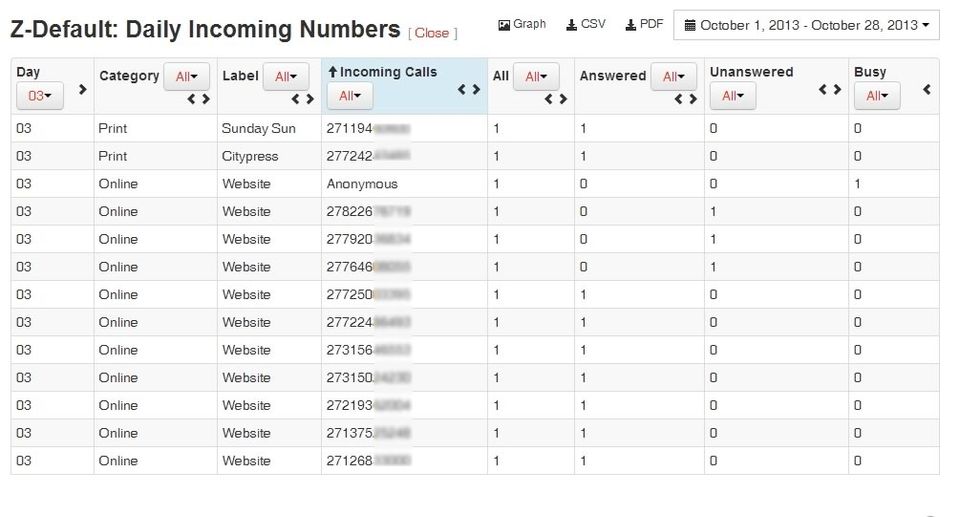This screenshot has width=960, height=517.
Task: Select the Print category in Sunday Sun row
Action: click(x=113, y=129)
